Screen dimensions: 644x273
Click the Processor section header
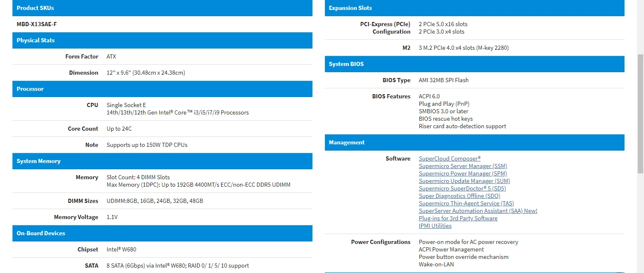point(162,89)
